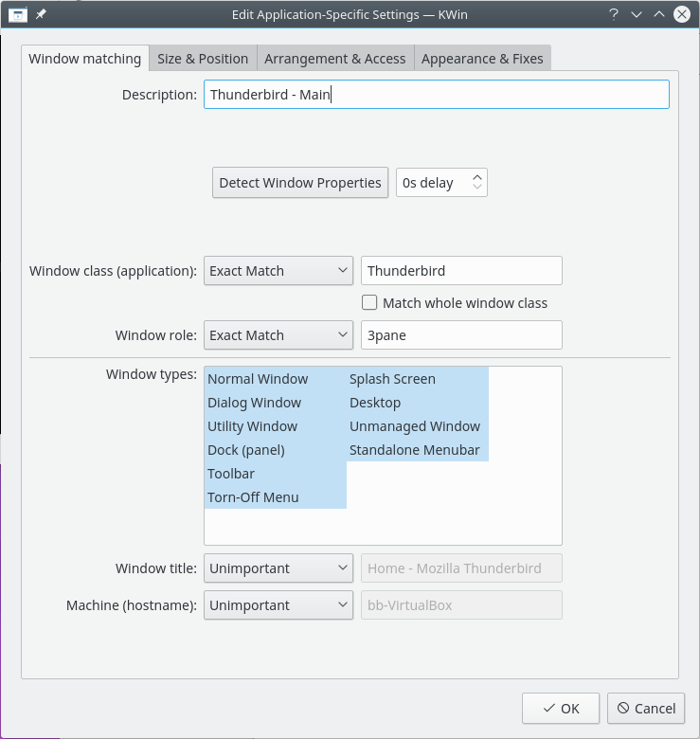
Task: Confirm with the OK button
Action: [561, 708]
